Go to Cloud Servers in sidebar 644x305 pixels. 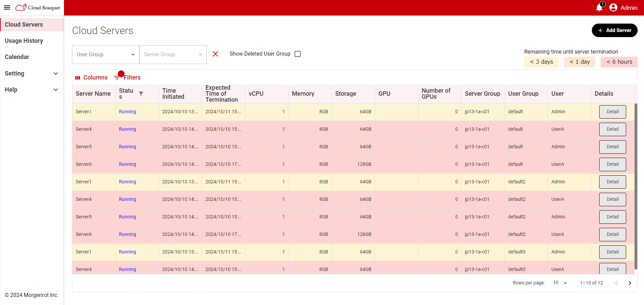coord(32,25)
